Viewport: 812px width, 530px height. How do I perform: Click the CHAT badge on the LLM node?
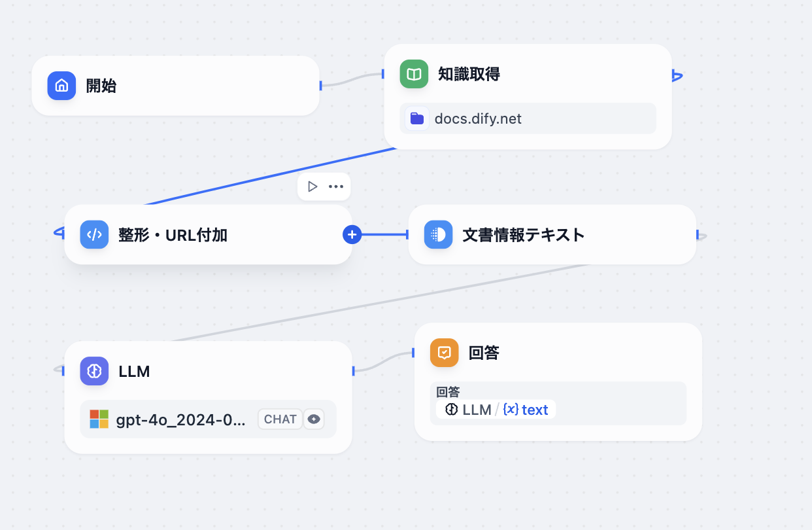pos(280,419)
